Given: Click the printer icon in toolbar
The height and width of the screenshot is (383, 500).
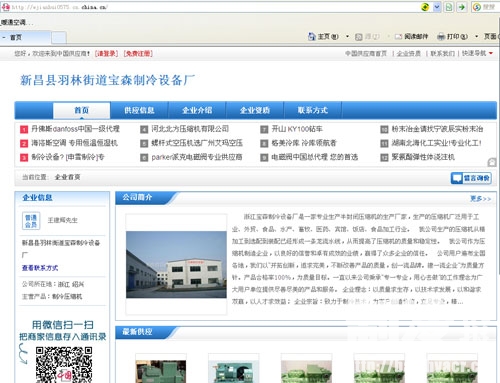Looking at the screenshot, I should pos(441,36).
